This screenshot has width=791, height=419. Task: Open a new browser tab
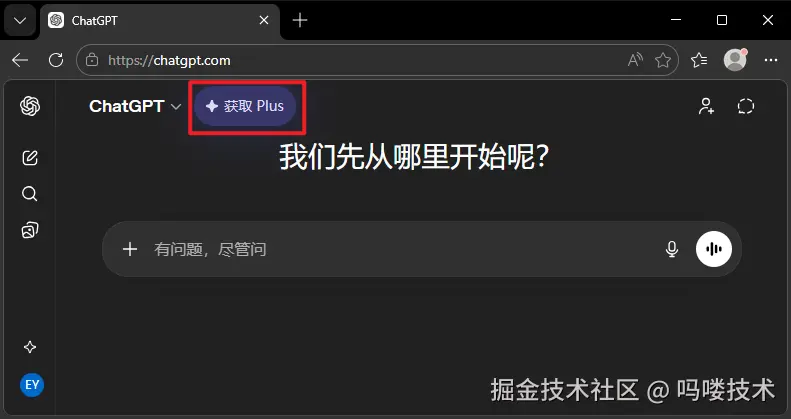[300, 21]
